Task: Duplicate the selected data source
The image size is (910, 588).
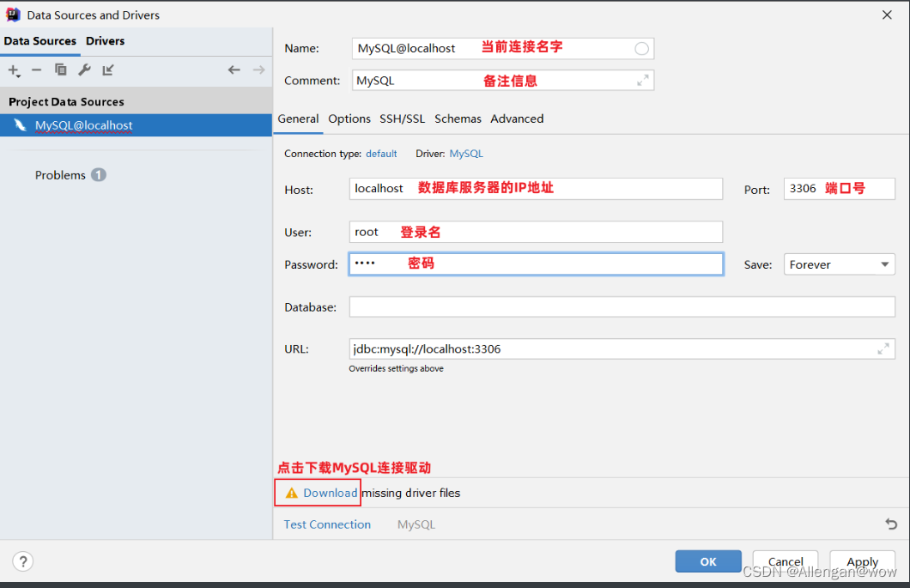Action: click(60, 70)
